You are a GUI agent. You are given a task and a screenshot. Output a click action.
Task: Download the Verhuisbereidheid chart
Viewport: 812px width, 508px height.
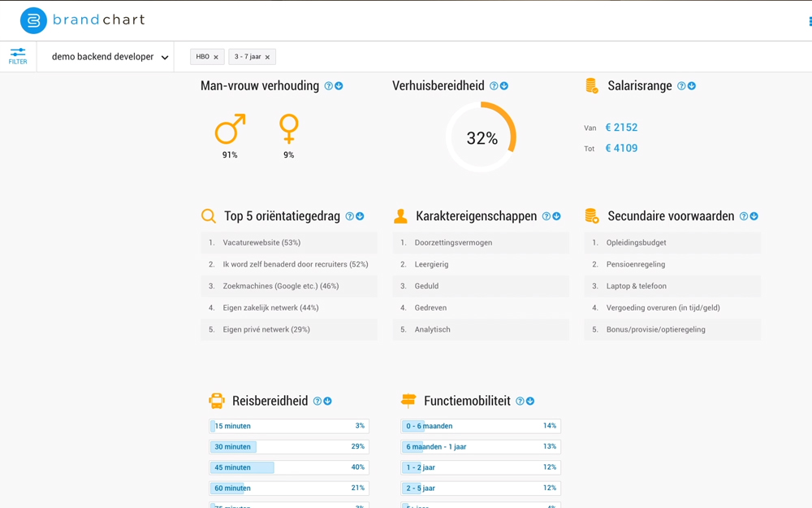[504, 86]
